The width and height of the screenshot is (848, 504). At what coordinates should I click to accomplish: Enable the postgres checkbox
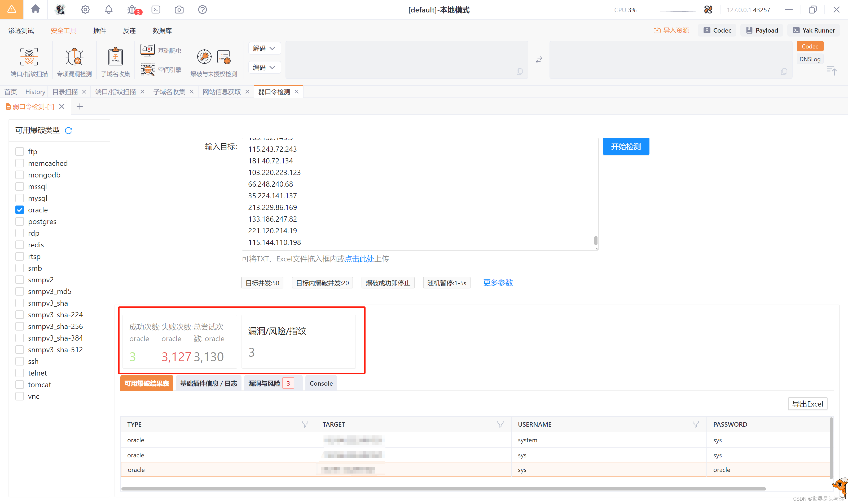pos(20,221)
